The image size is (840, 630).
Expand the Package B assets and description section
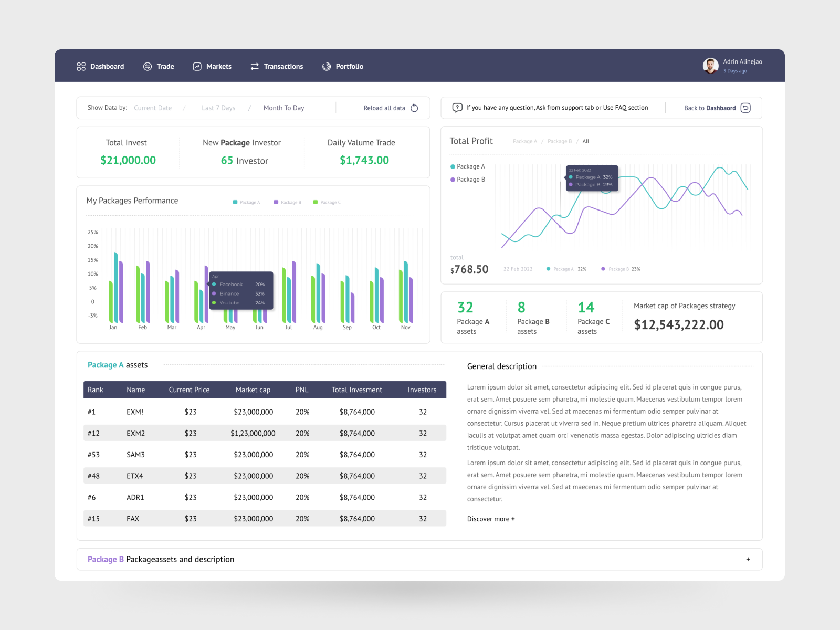tap(748, 559)
